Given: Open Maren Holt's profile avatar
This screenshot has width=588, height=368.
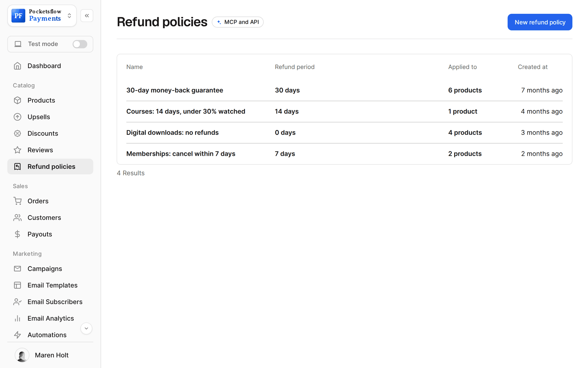Looking at the screenshot, I should 22,355.
